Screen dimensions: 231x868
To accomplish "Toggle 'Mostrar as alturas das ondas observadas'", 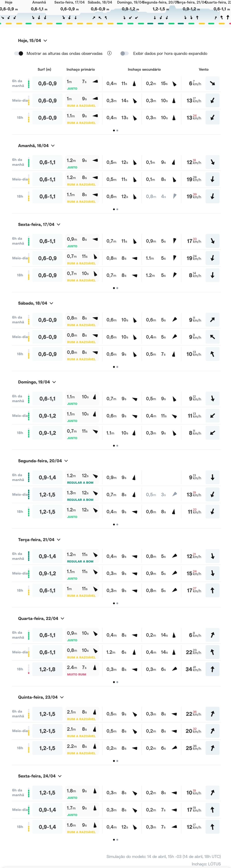I will tap(19, 54).
